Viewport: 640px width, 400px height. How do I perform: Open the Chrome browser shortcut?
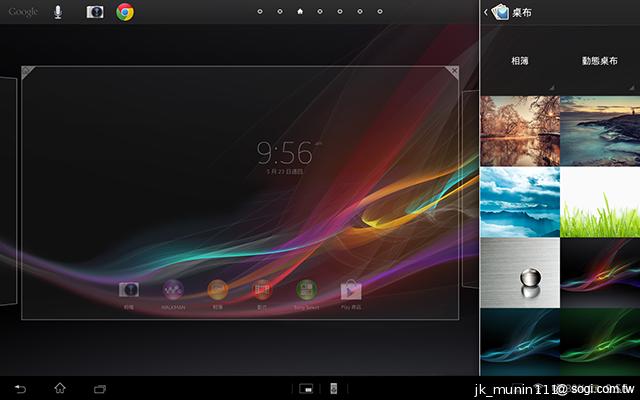pos(125,12)
